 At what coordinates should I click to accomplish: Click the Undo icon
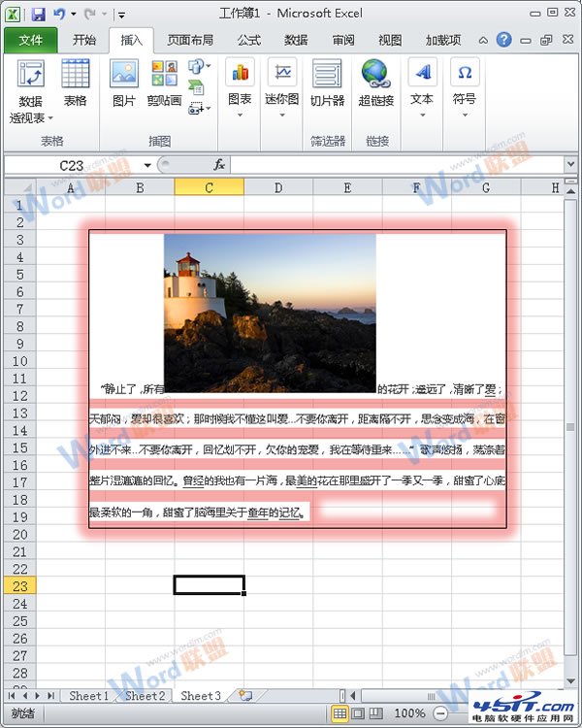(59, 14)
